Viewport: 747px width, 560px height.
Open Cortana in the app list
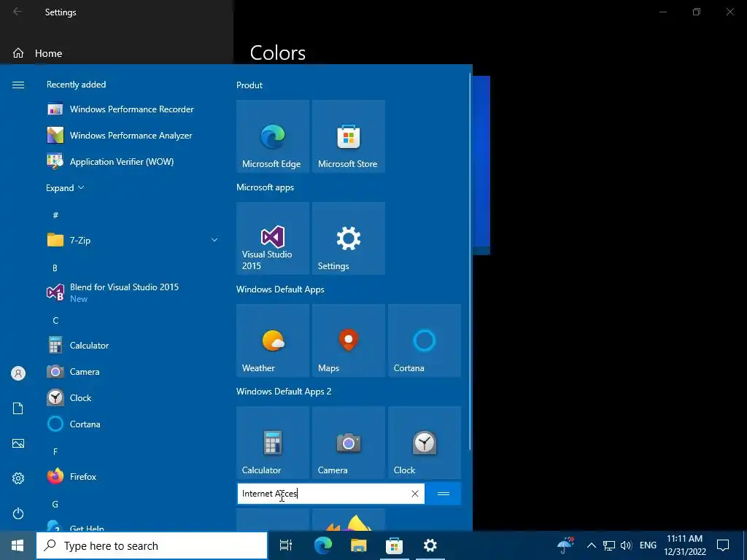click(x=132, y=424)
